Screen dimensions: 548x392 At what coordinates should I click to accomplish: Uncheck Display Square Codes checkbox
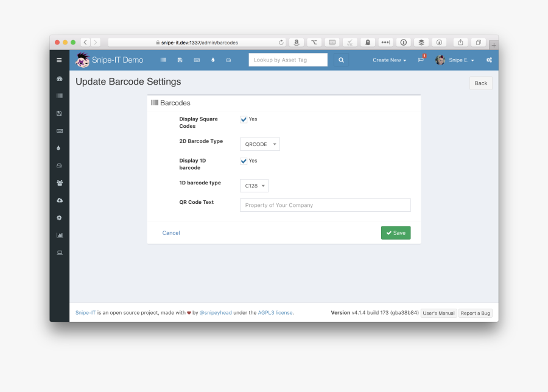pos(244,119)
